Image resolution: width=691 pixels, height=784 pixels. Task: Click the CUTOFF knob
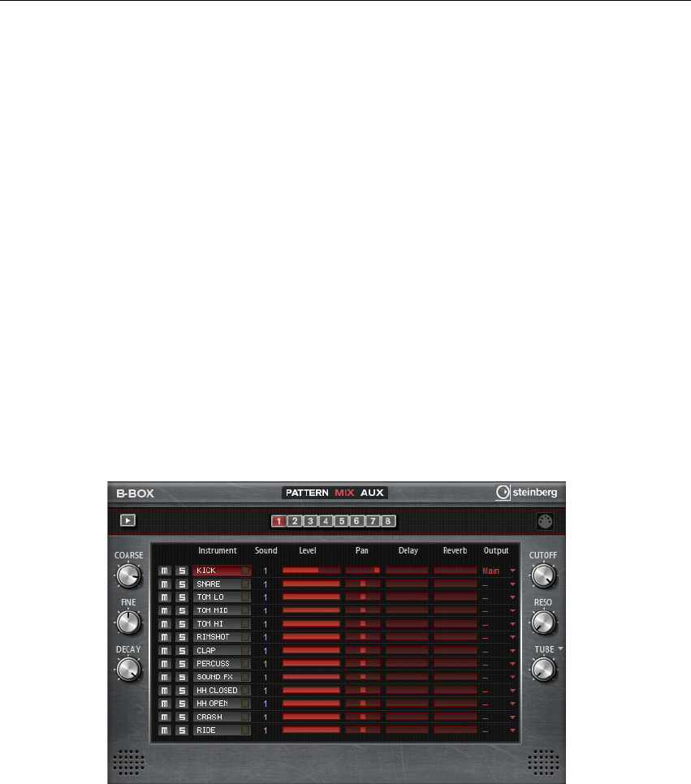tap(543, 576)
